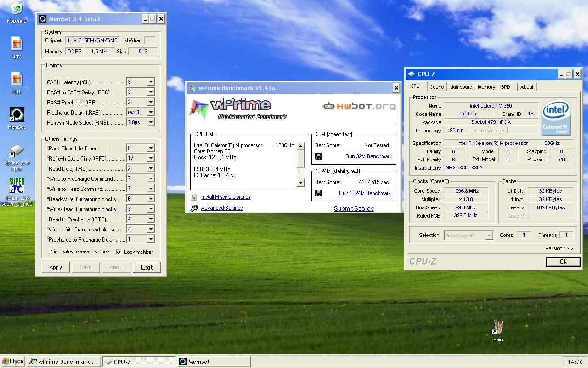
Task: Toggle the Lock mchbar checkbox
Action: click(119, 252)
